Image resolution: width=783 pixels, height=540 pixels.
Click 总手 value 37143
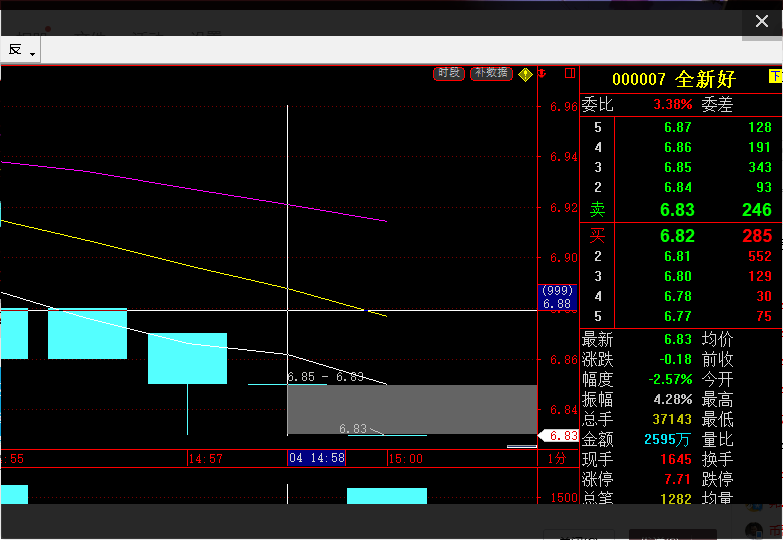(x=672, y=419)
